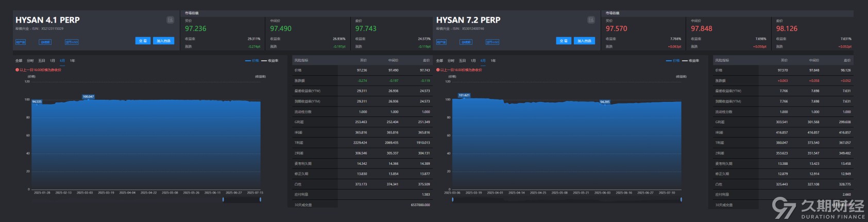Screen dimensions: 868x222
Task: Click the middle blue tag under HYSAN 7.2 PERP
Action: click(466, 42)
